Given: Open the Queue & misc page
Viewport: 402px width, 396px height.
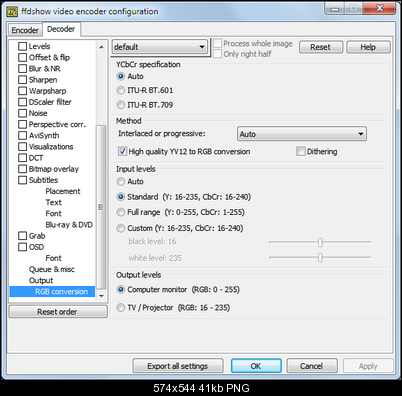Looking at the screenshot, I should click(x=52, y=269).
